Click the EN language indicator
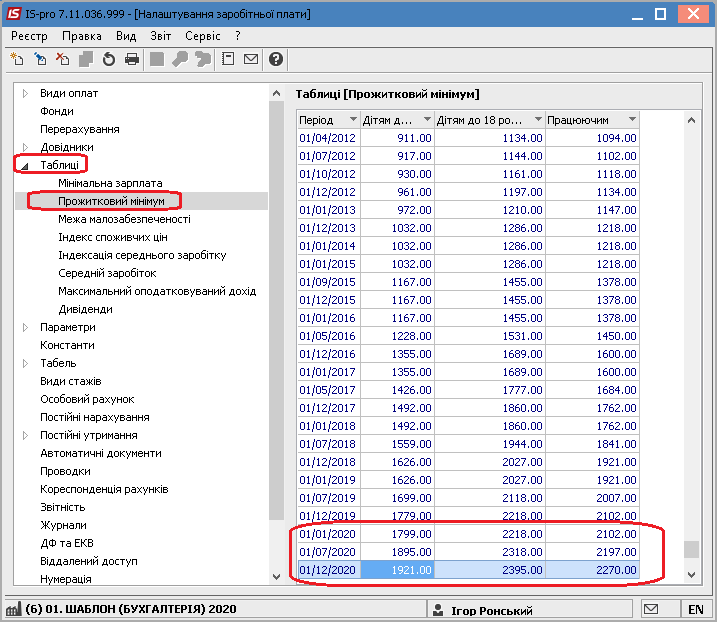 point(696,609)
